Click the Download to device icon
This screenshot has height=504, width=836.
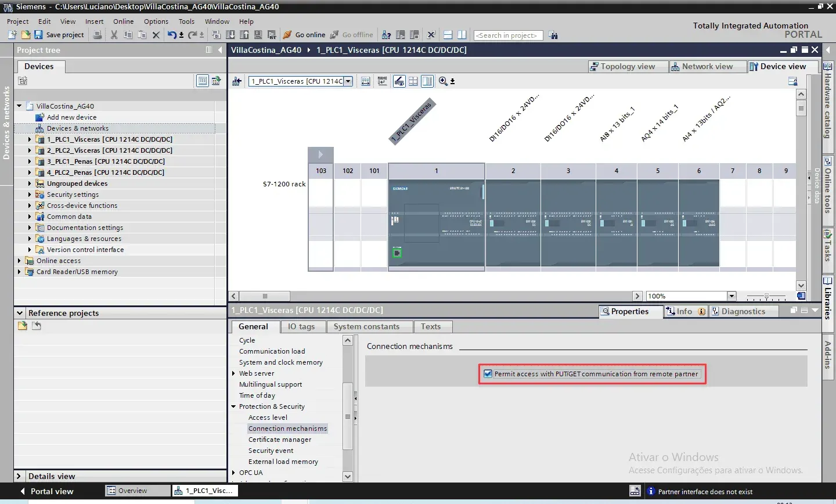point(230,35)
